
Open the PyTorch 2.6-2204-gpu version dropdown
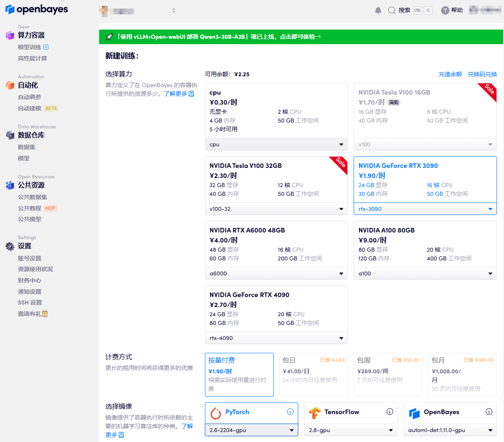[x=252, y=430]
